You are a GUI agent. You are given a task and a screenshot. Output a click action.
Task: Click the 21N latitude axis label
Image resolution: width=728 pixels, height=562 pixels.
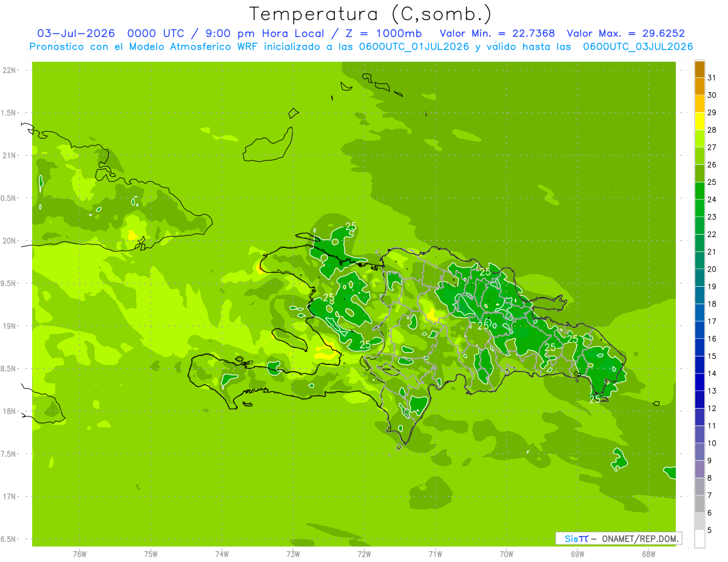click(9, 156)
